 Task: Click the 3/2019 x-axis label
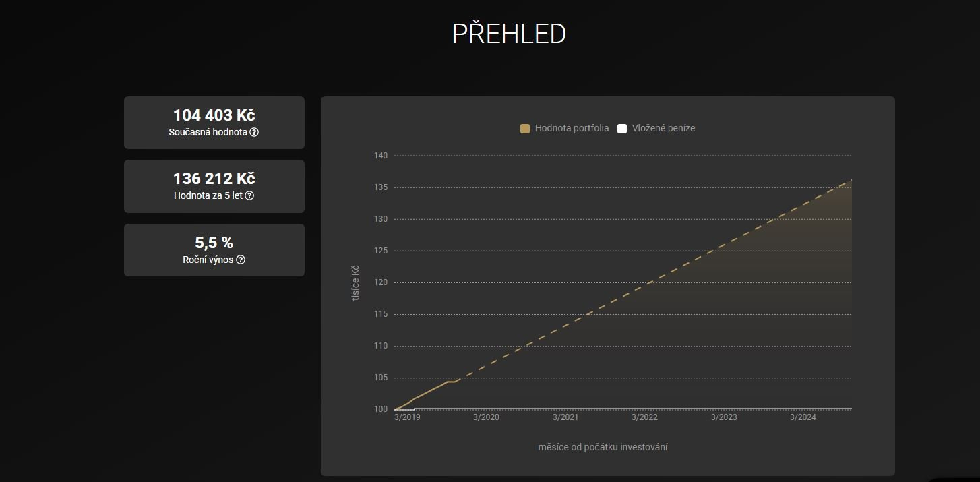tap(407, 417)
